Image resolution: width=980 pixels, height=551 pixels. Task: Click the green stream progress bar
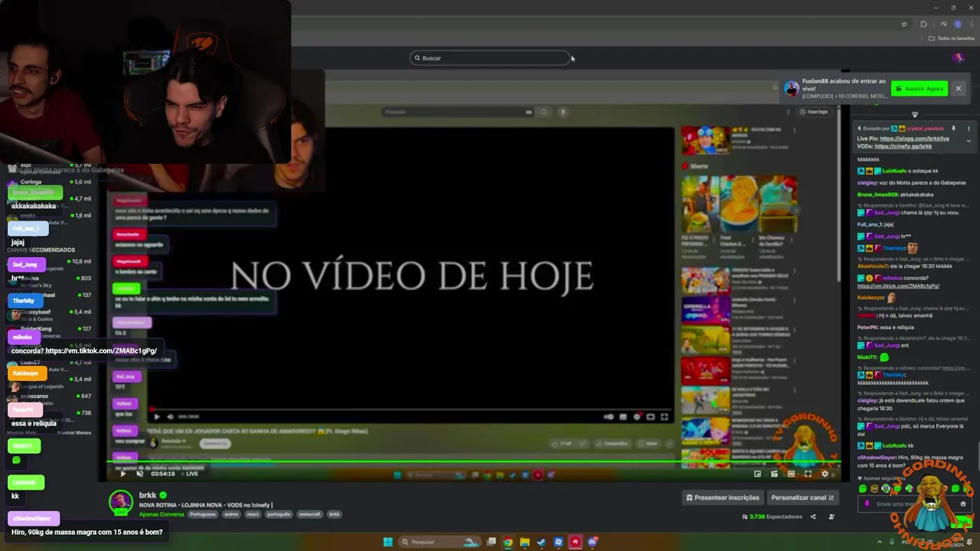[x=475, y=461]
